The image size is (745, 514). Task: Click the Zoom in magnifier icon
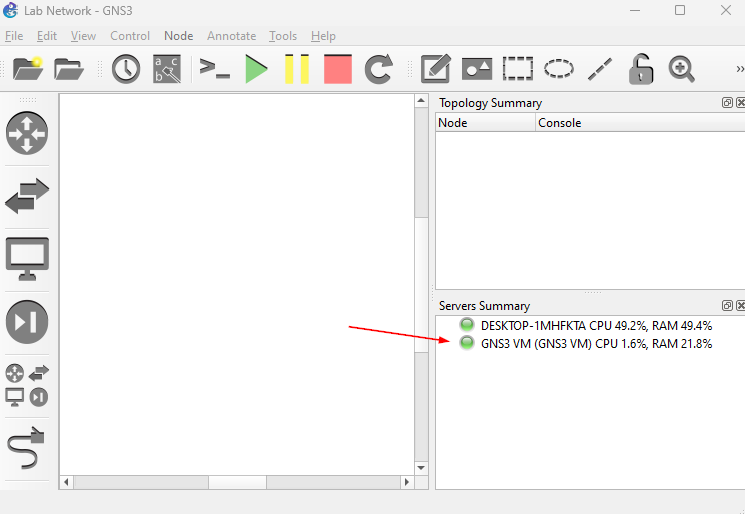click(682, 69)
